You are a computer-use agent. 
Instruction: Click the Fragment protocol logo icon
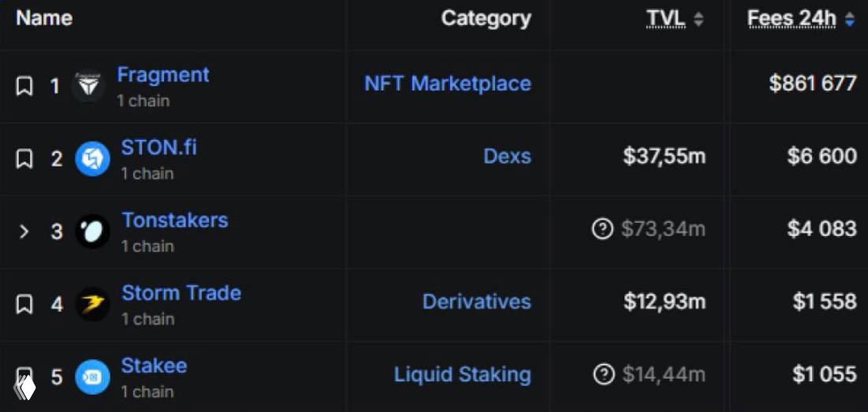[88, 86]
